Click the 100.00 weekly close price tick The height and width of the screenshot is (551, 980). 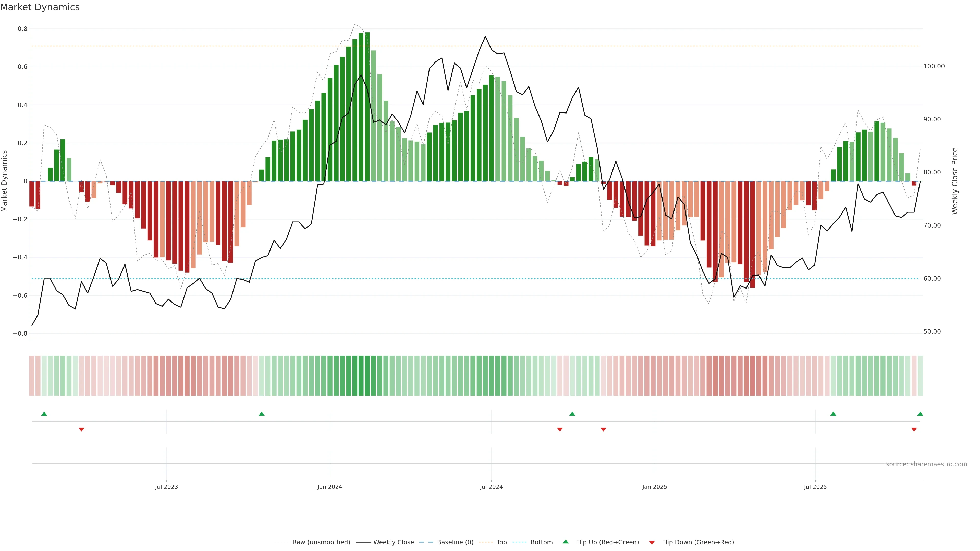point(934,66)
